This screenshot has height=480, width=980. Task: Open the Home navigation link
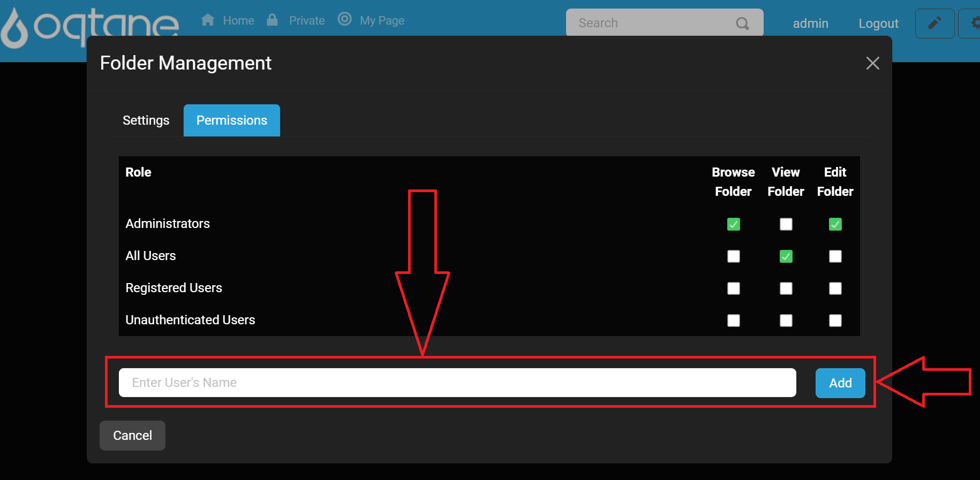(x=238, y=21)
